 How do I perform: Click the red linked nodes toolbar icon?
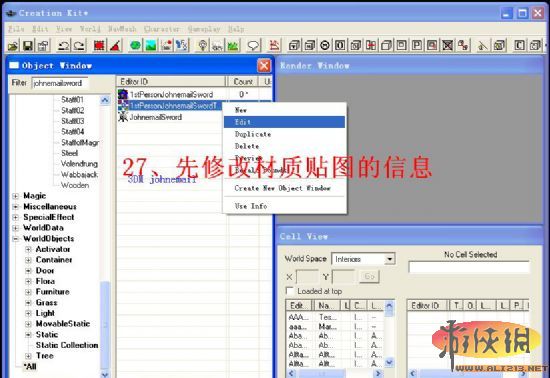(463, 45)
